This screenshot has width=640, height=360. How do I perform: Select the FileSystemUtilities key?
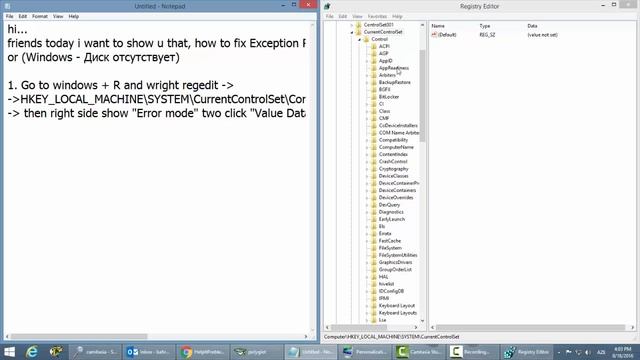(x=398, y=255)
